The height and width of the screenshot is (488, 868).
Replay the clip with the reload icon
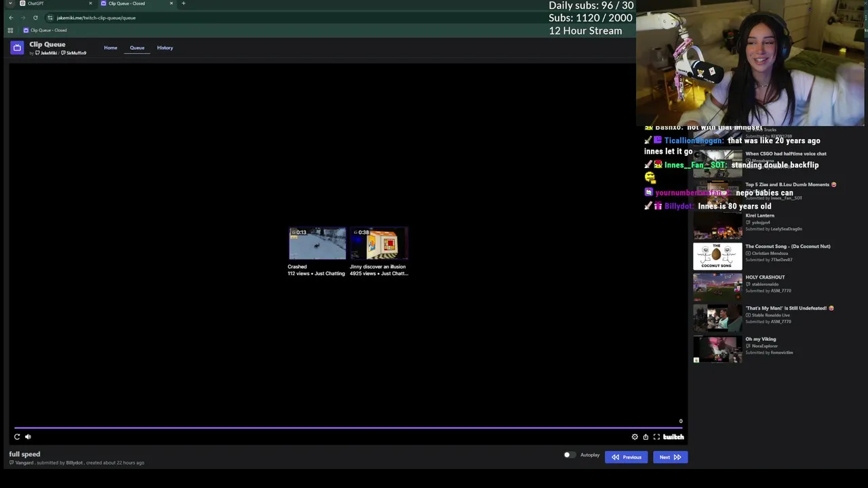click(17, 436)
